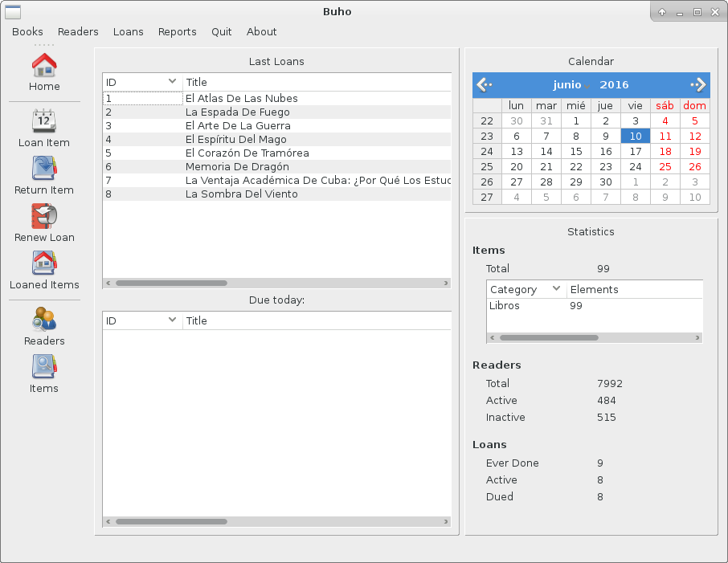
Task: Select row 'La Sombra Del Viento'
Action: 276,194
